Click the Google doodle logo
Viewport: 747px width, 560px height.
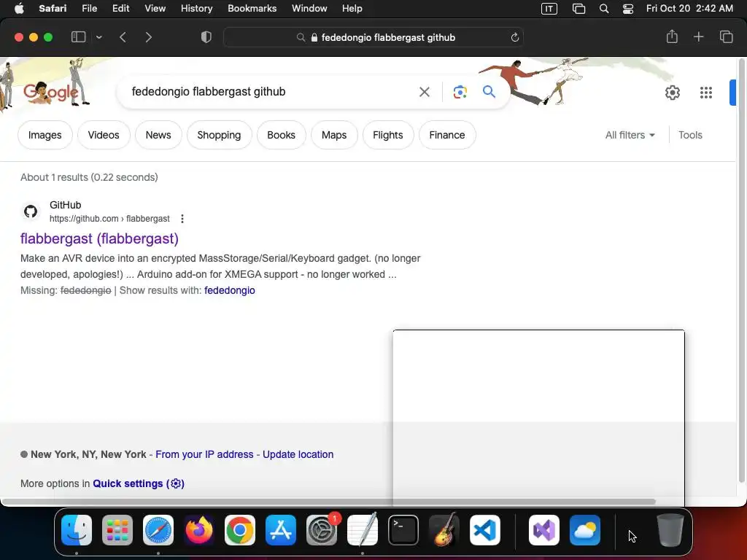50,91
